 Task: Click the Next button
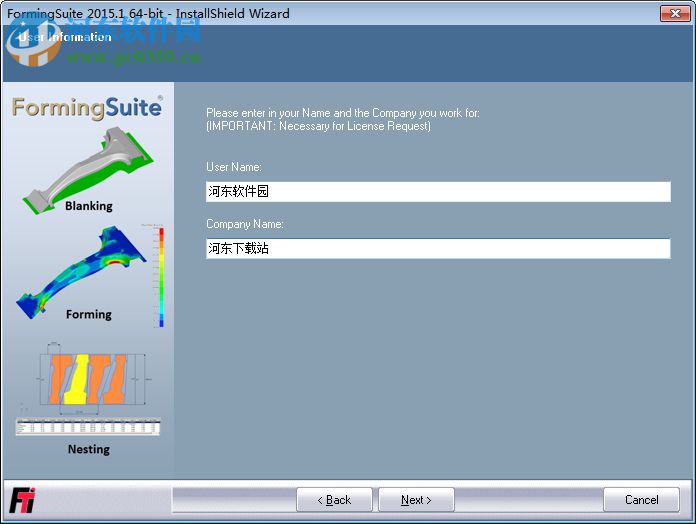click(x=416, y=500)
